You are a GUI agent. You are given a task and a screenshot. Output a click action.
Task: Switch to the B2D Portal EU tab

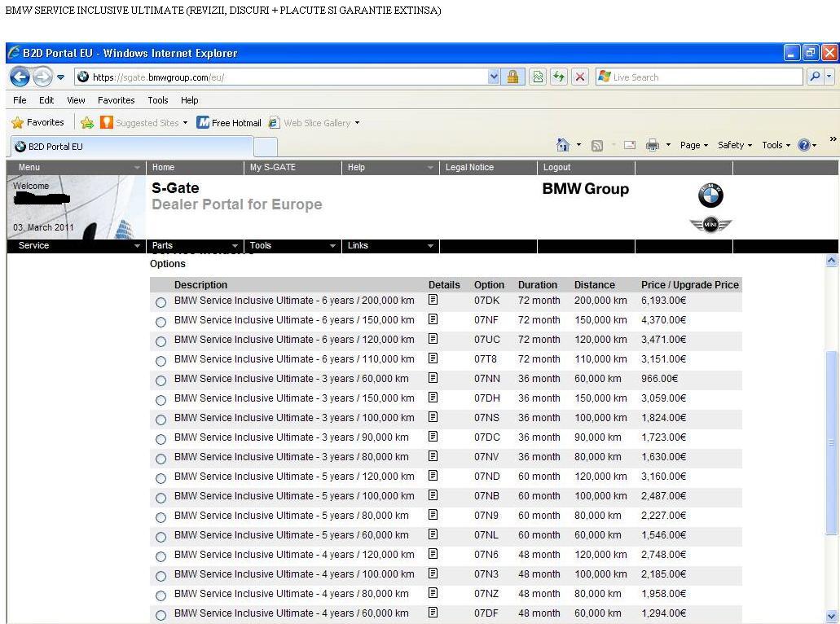(x=130, y=147)
